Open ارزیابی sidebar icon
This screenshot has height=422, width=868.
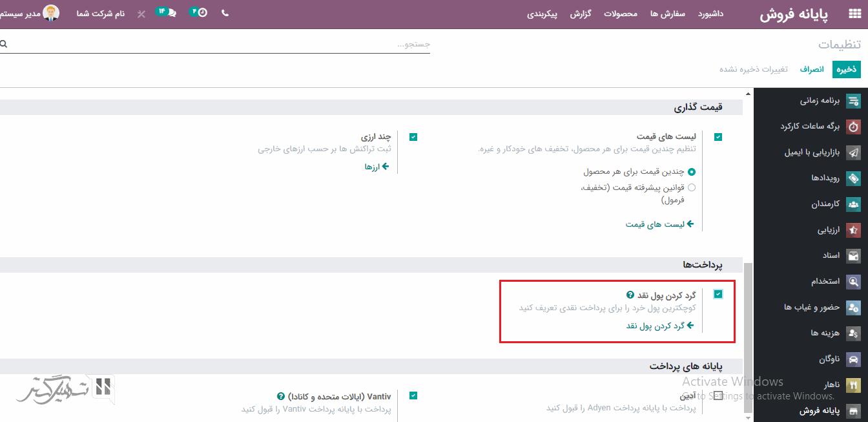coord(854,230)
